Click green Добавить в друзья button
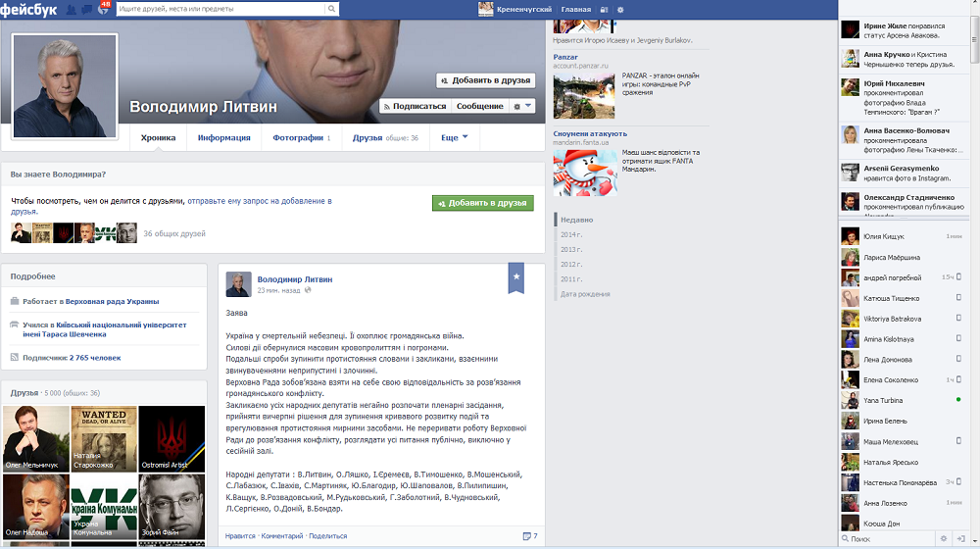Screen dimensions: 980x549 click(482, 203)
